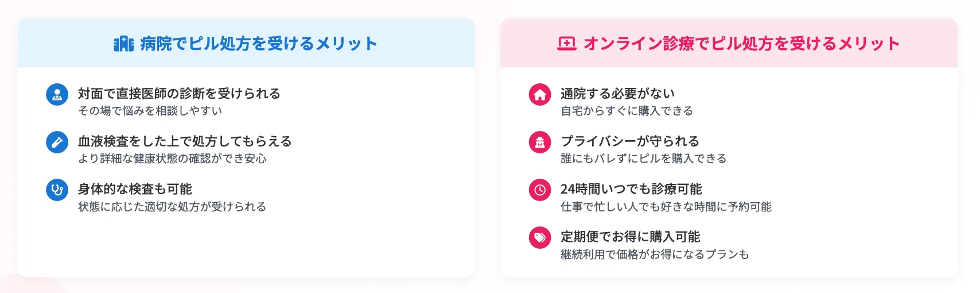Screen dimensions: 980x293
Task: Click プライバシーが守られる item title
Action: [x=630, y=141]
